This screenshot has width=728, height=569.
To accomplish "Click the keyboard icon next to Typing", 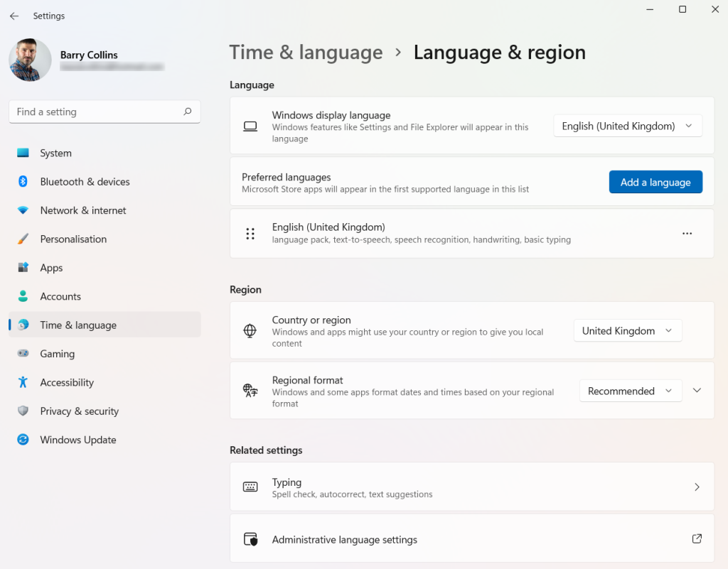I will point(250,487).
